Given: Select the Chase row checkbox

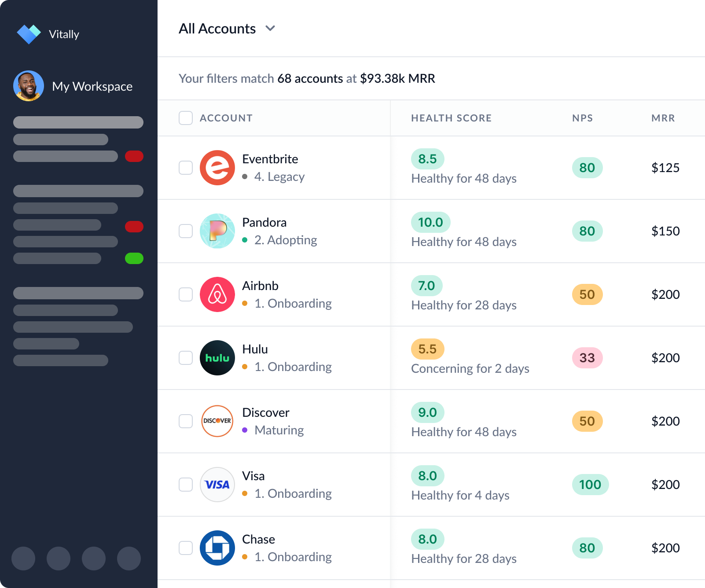Looking at the screenshot, I should point(186,548).
